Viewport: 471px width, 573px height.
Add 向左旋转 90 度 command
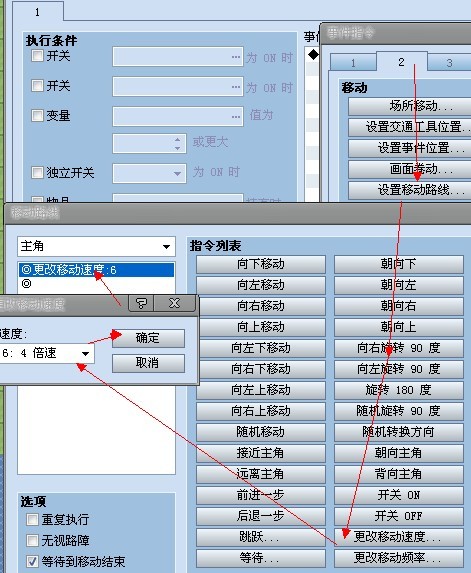point(399,369)
